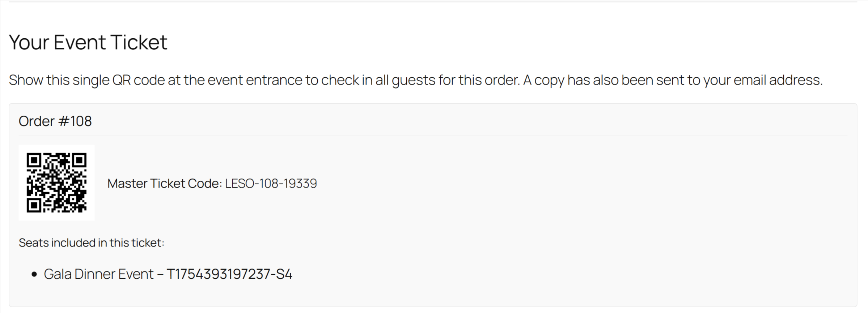Screen dimensions: 868x313
Task: Click the number 108 in the order heading
Action: [x=81, y=121]
